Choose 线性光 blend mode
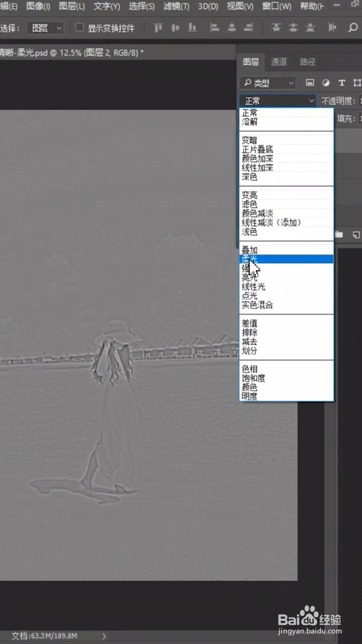362x644 pixels. (x=286, y=287)
